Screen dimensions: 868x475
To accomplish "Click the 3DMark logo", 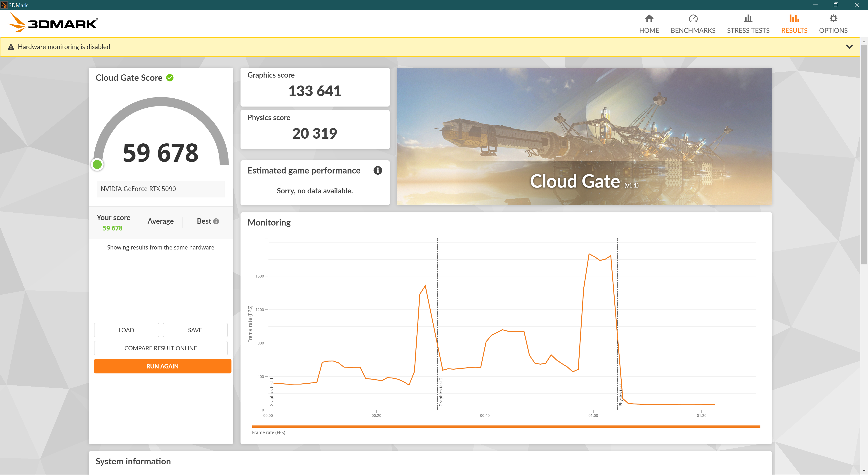I will (53, 23).
